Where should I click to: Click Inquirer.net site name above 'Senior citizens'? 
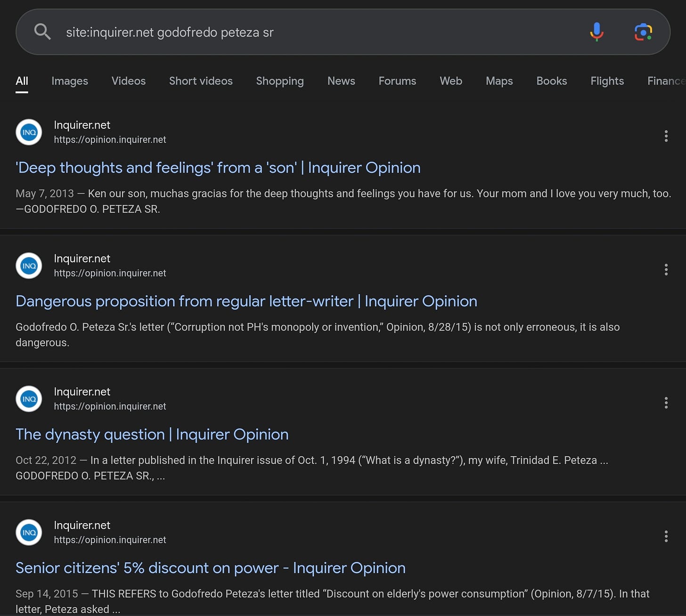82,525
